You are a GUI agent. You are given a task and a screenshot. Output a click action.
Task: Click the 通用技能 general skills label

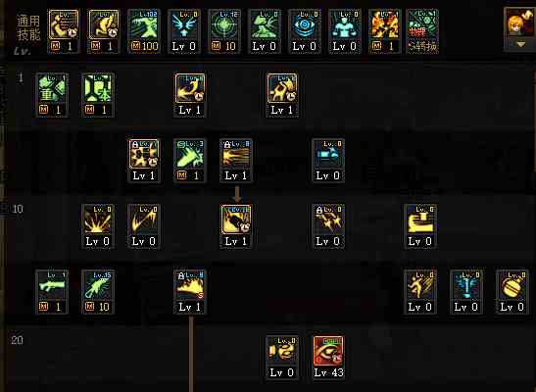(x=28, y=28)
